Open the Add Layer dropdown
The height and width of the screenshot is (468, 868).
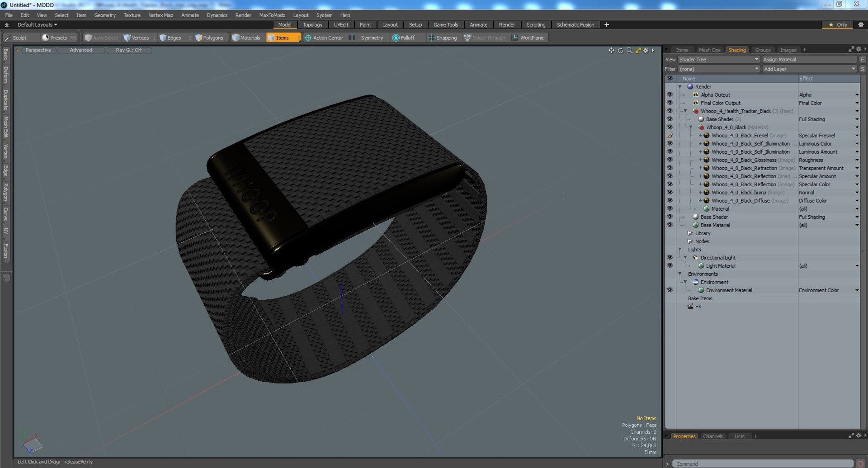point(809,69)
